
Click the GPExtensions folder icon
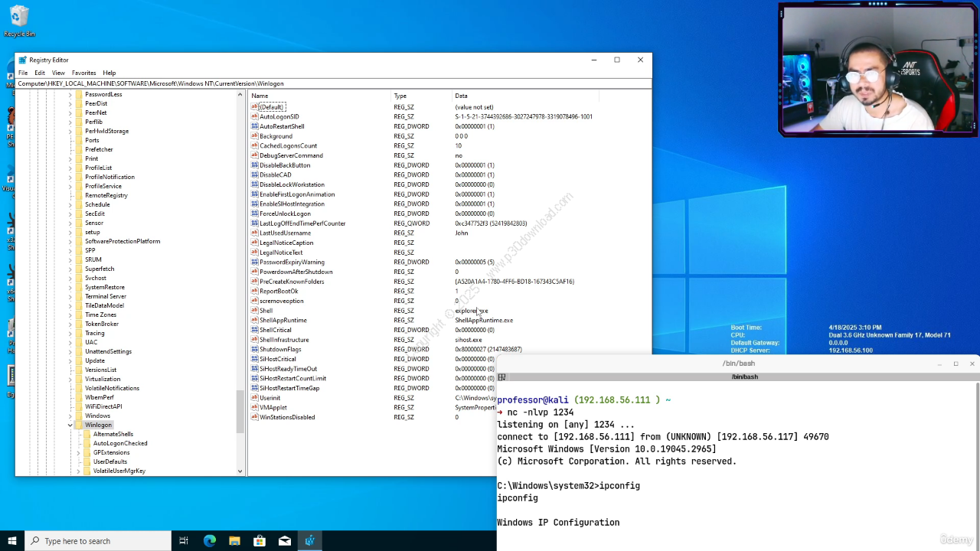(87, 452)
